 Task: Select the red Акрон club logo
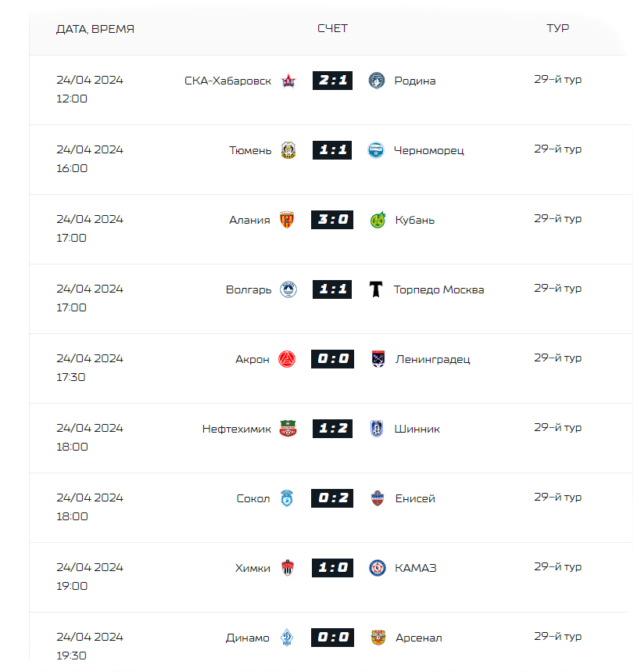tap(286, 359)
